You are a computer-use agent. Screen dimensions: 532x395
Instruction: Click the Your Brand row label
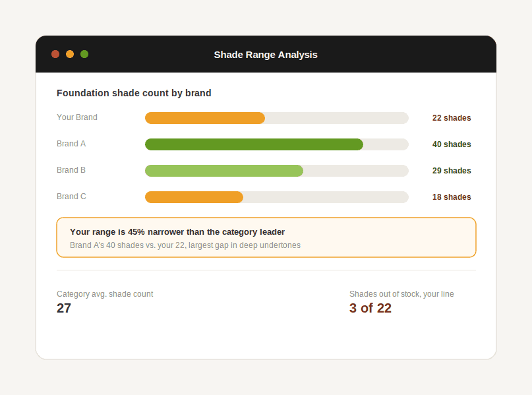pyautogui.click(x=77, y=117)
